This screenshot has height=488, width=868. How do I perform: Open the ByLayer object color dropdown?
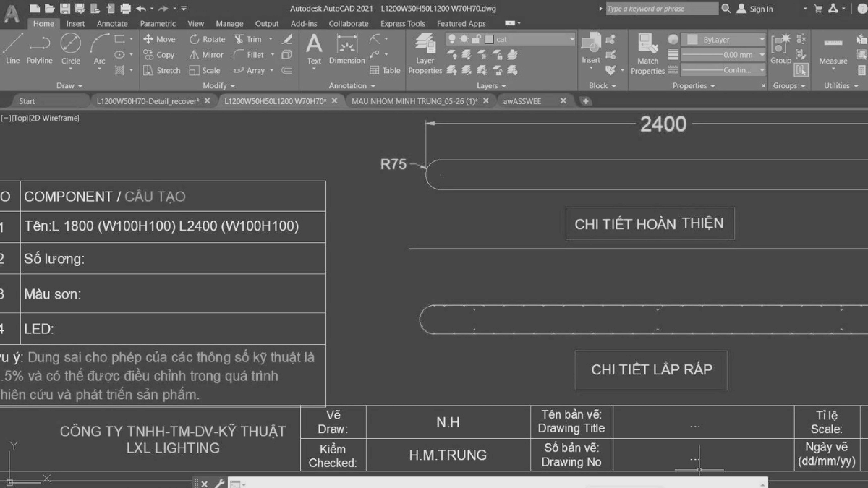[724, 40]
